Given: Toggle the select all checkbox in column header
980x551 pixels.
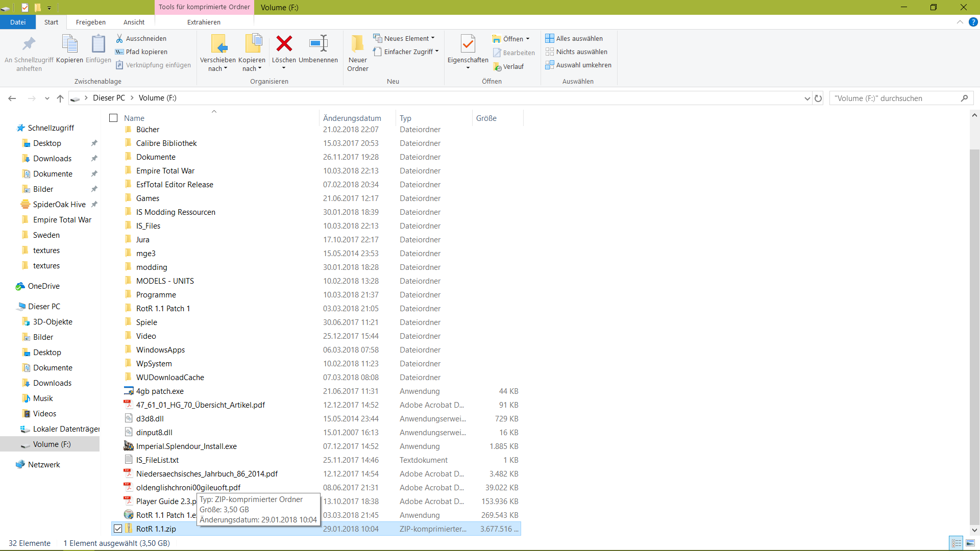Looking at the screenshot, I should click(113, 118).
